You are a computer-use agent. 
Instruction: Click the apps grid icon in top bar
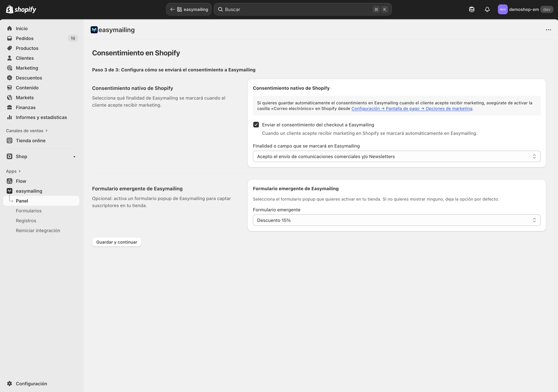click(x=179, y=10)
